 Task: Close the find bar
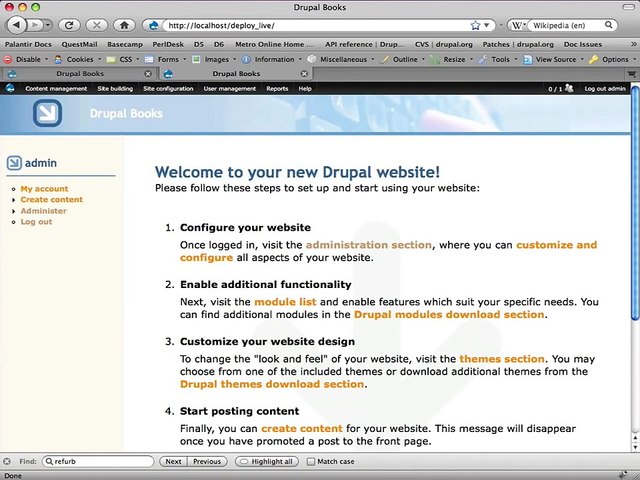7,461
